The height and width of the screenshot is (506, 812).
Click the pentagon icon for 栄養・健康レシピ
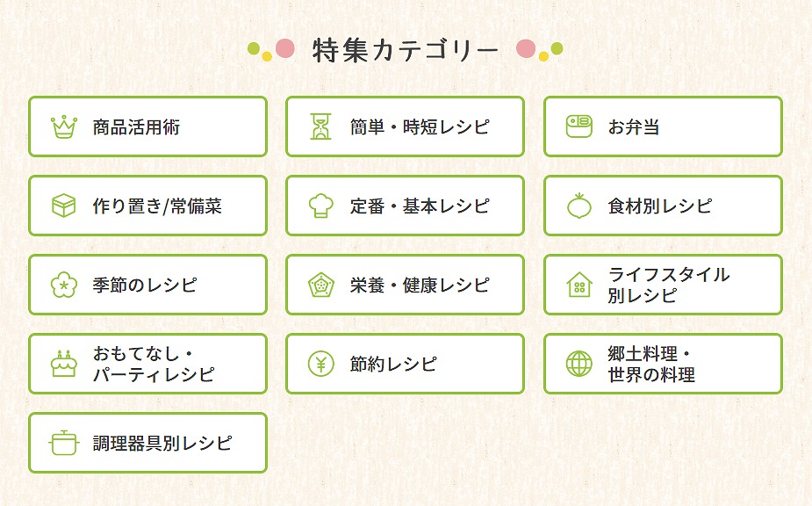point(321,286)
